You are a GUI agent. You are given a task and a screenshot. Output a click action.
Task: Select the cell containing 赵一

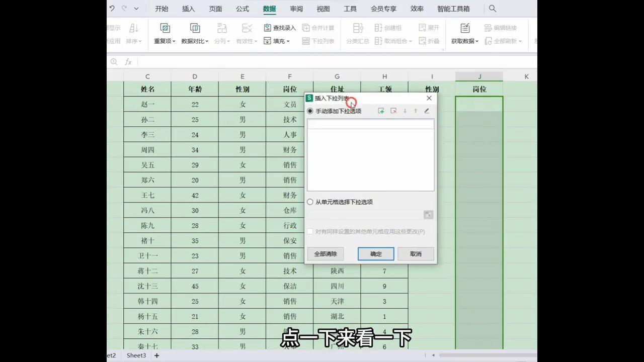[147, 105]
